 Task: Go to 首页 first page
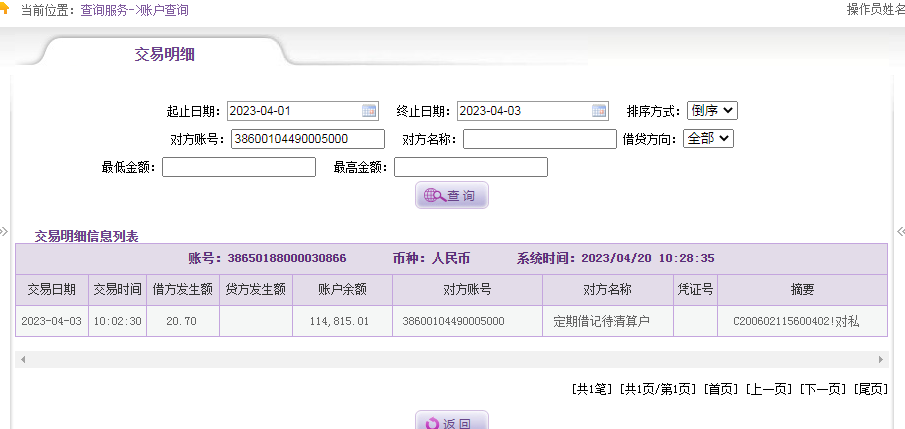coord(720,388)
